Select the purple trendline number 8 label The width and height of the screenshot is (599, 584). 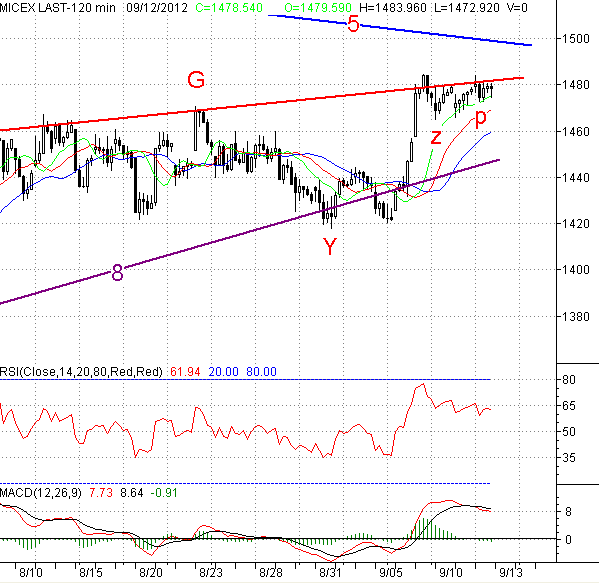pyautogui.click(x=118, y=273)
